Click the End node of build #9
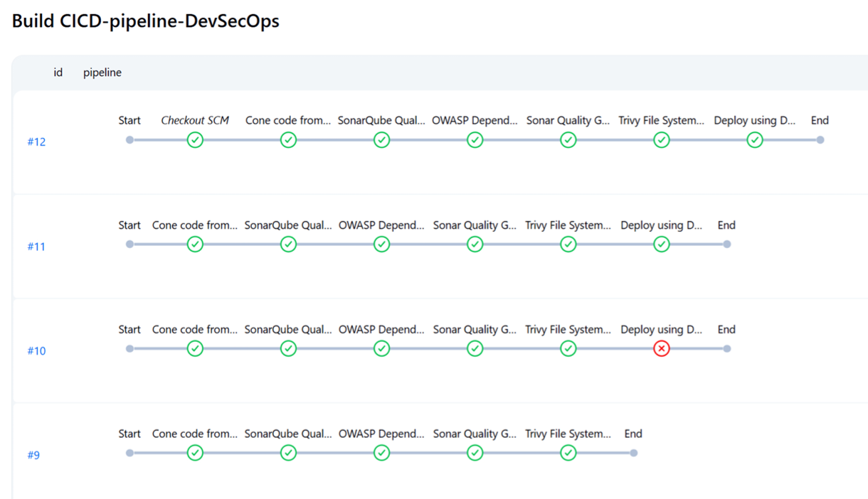The image size is (868, 499). tap(633, 453)
